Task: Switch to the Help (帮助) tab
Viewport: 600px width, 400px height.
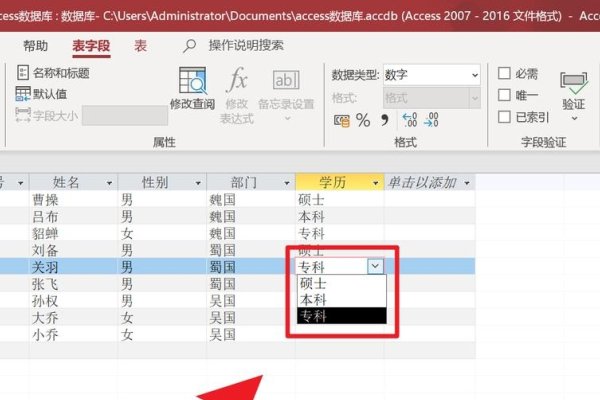Action: tap(35, 46)
